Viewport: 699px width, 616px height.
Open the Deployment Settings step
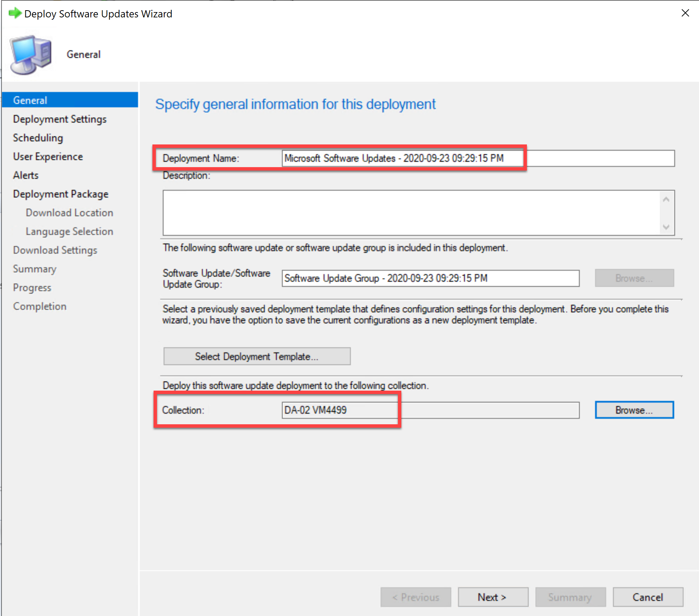pos(59,119)
